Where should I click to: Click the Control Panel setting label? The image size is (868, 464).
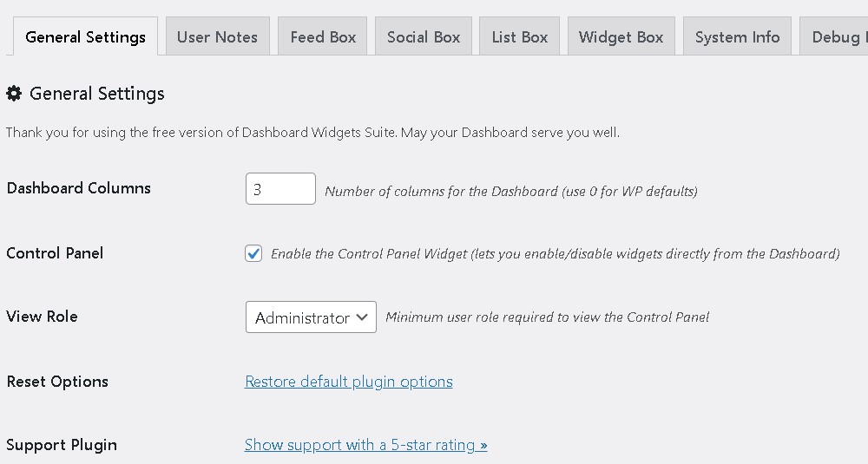point(55,253)
